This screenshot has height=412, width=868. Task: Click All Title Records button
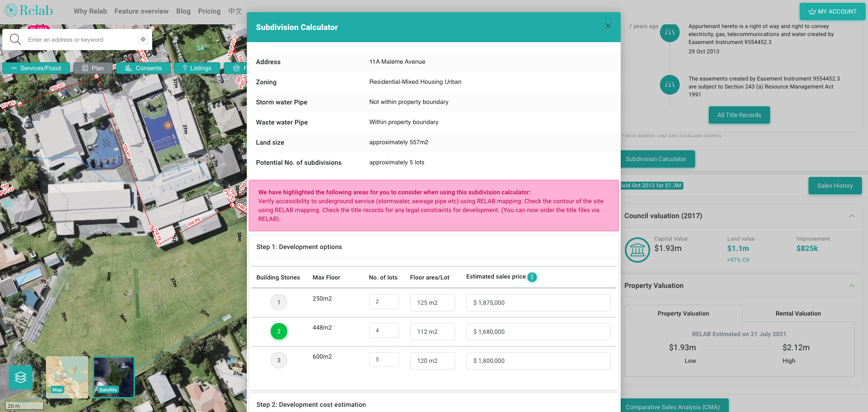[x=739, y=115]
